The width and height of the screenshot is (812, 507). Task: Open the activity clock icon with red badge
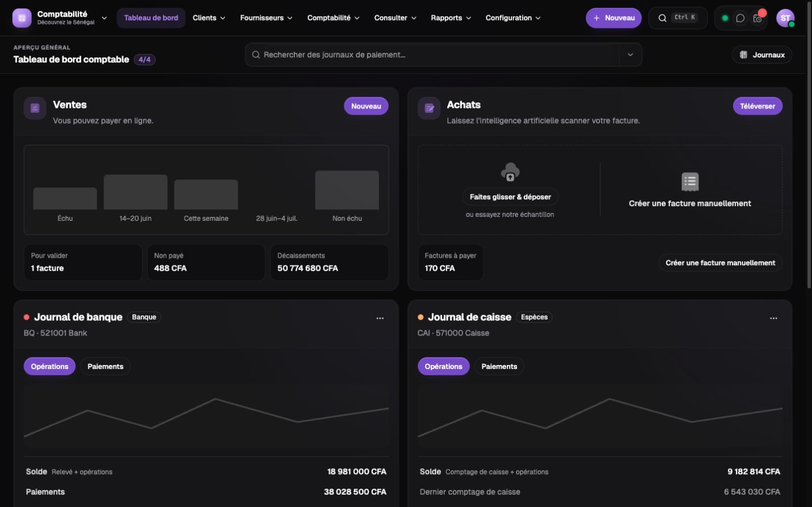(757, 18)
